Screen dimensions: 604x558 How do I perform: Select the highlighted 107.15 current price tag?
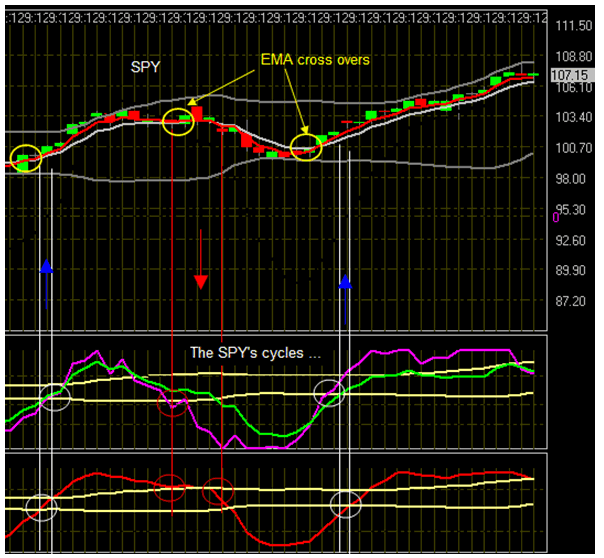[572, 75]
